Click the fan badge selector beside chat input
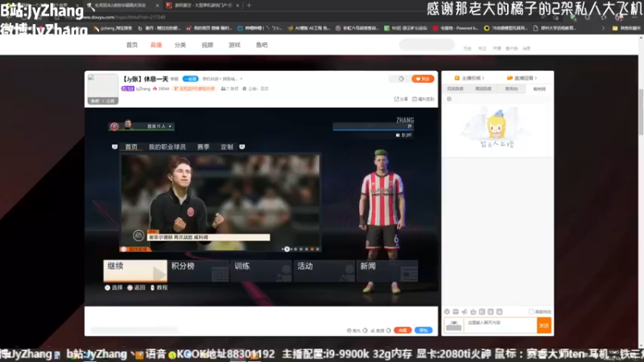The width and height of the screenshot is (644, 362). 454,326
